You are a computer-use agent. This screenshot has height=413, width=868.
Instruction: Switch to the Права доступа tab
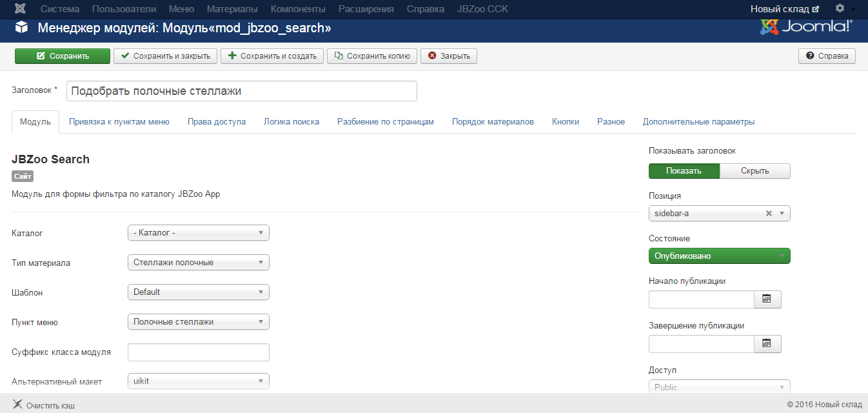tap(217, 121)
